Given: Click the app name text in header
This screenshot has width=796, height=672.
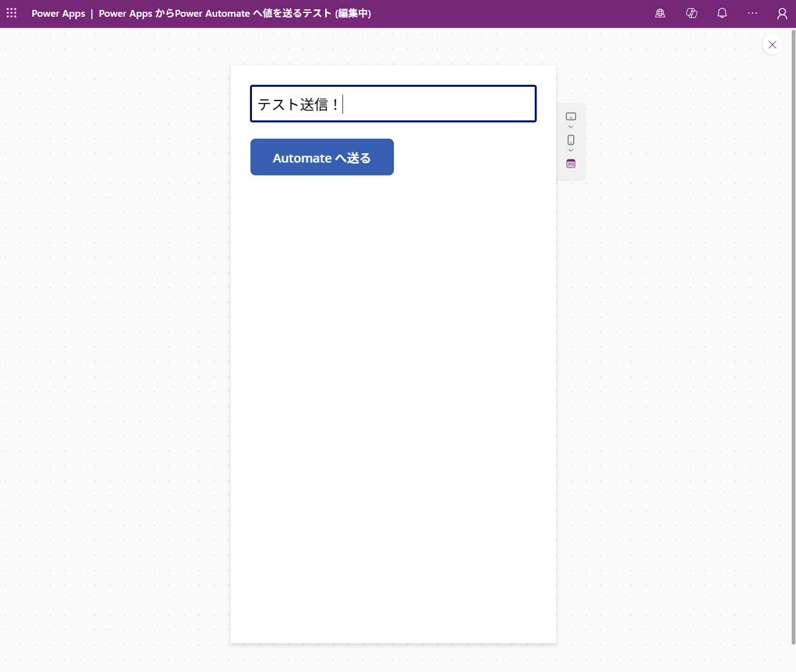Looking at the screenshot, I should [x=235, y=14].
